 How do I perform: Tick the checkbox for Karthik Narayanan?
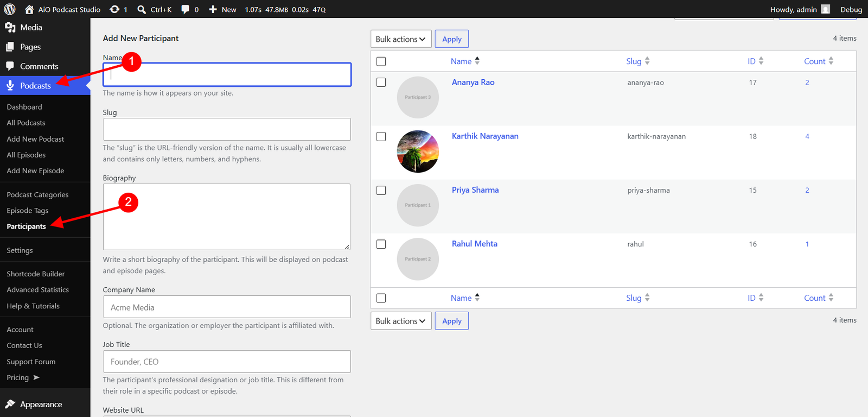tap(381, 136)
